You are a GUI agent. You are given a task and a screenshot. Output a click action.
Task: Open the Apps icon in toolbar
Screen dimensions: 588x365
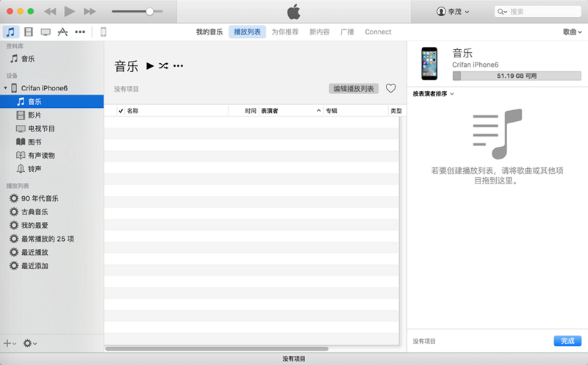click(x=62, y=32)
